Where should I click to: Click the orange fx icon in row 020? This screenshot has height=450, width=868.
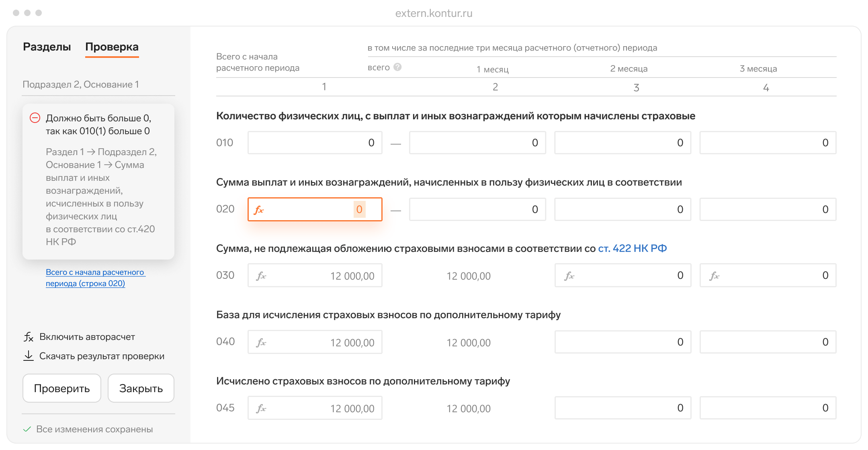pos(259,210)
